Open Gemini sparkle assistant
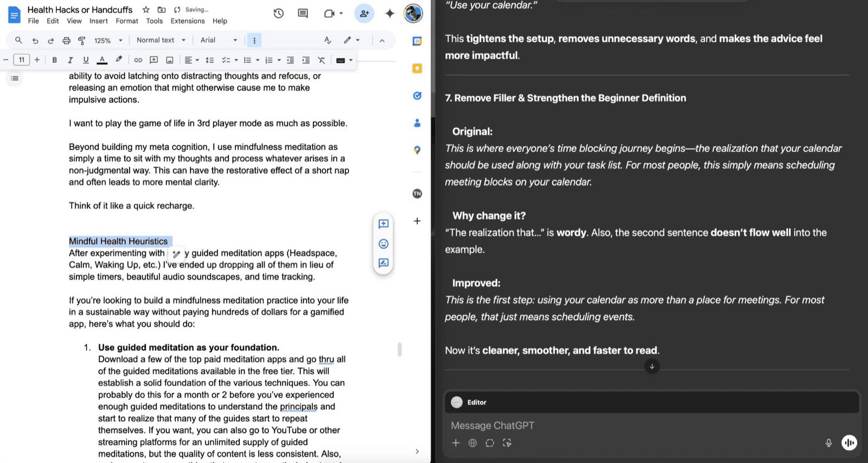 [390, 14]
